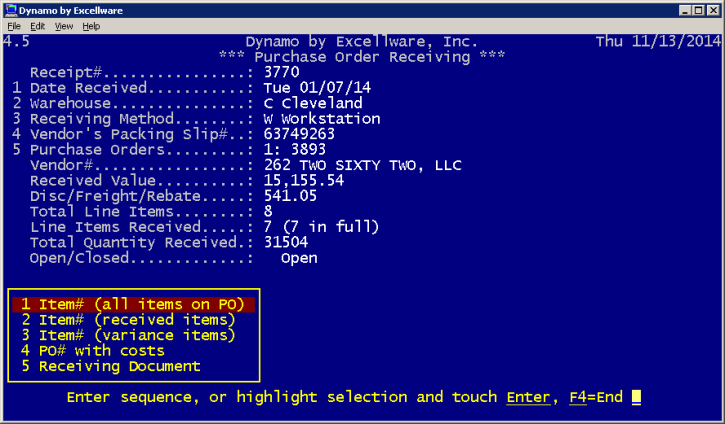The height and width of the screenshot is (424, 725).
Task: Click Disc/Freight/Rebate value 541.05
Action: (x=290, y=196)
